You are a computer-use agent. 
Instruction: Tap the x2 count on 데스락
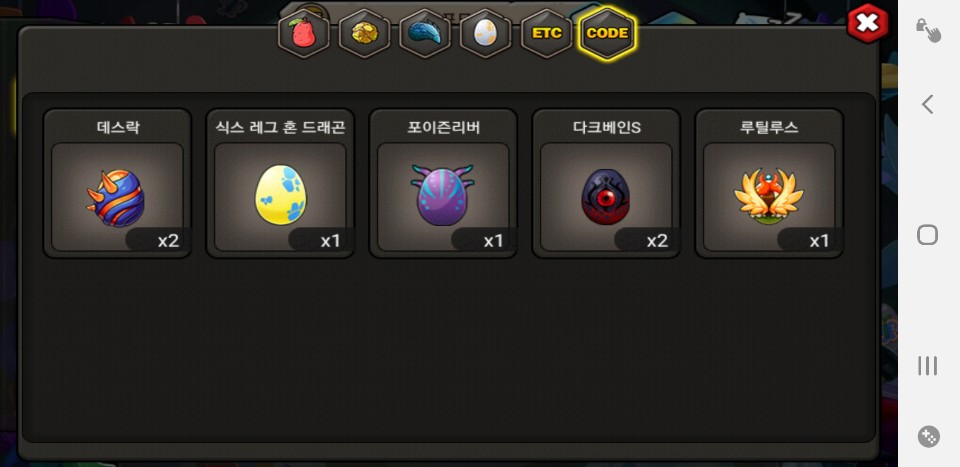click(x=168, y=241)
